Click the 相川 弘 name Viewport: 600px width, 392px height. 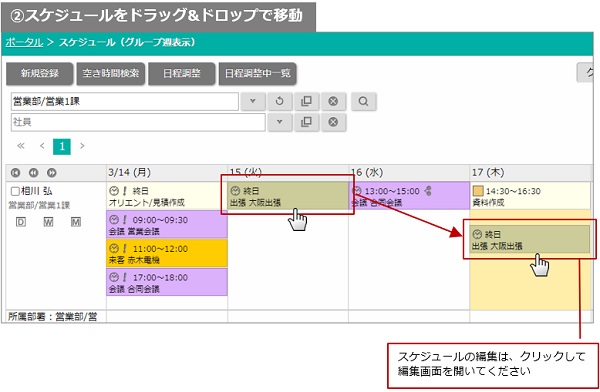pyautogui.click(x=37, y=191)
